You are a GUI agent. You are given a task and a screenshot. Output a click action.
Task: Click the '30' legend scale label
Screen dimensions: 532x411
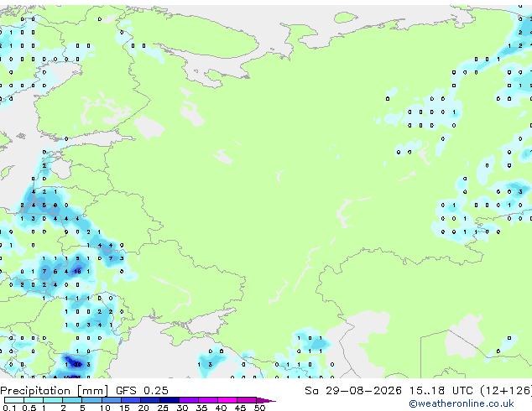click(x=182, y=408)
